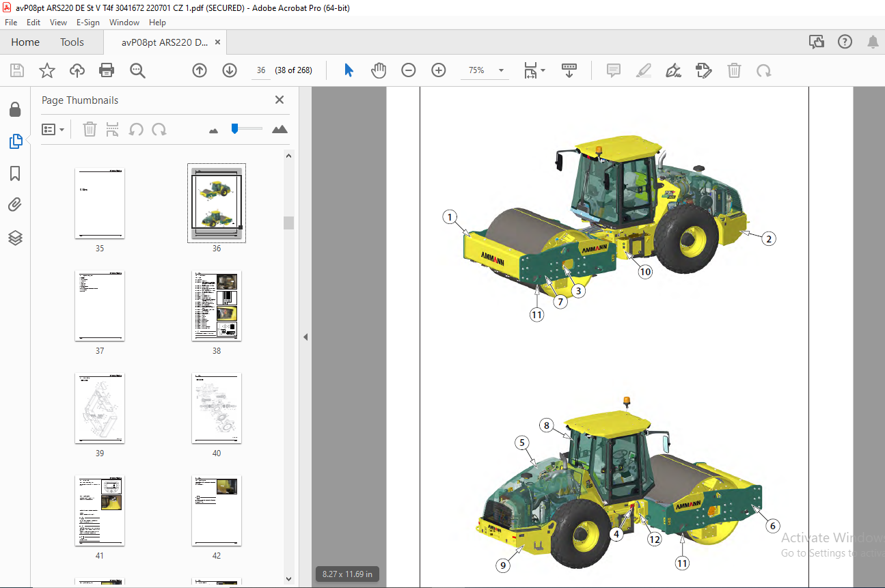Select the page 40 thumbnail
Image resolution: width=885 pixels, height=588 pixels.
217,408
